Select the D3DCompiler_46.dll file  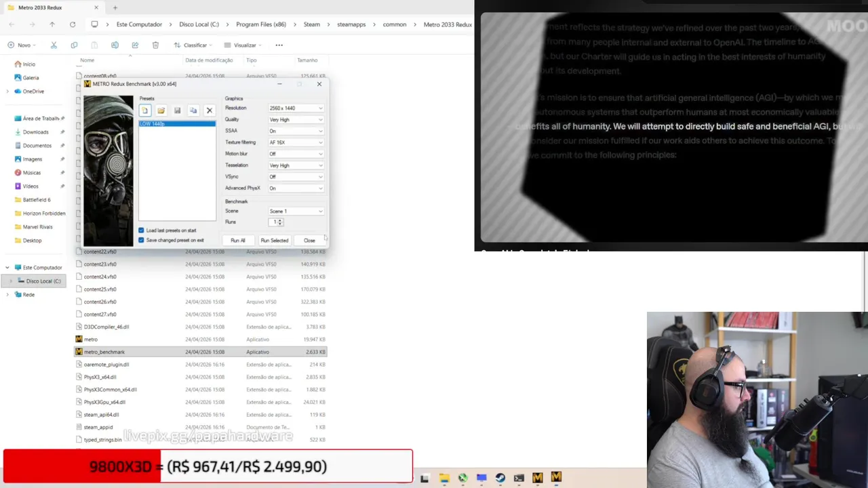click(201, 327)
